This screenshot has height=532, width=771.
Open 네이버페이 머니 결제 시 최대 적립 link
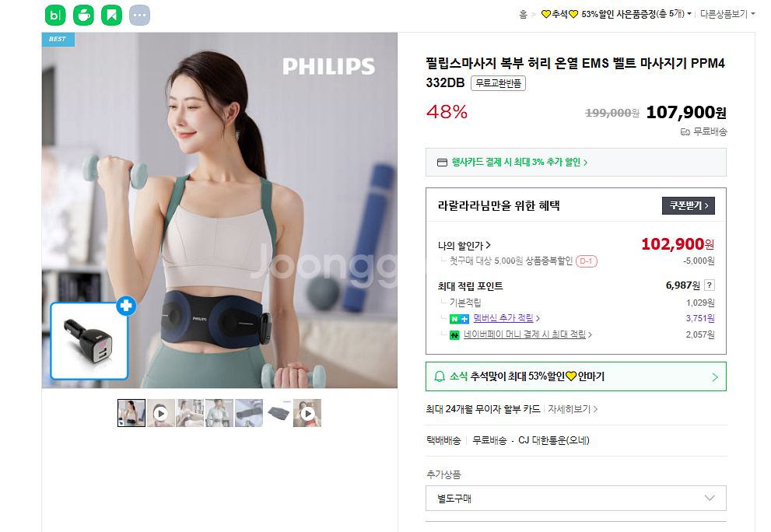click(x=527, y=334)
